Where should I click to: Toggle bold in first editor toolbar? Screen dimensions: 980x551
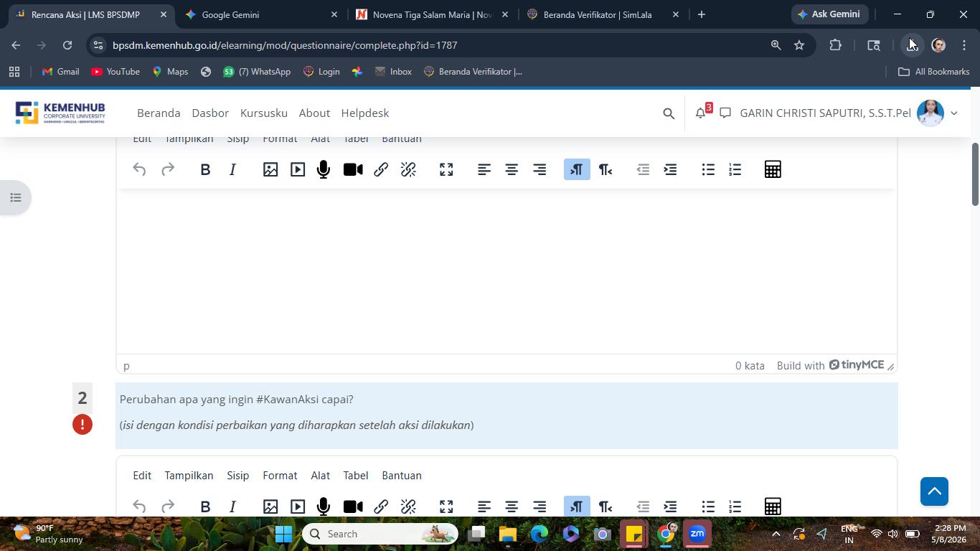205,169
